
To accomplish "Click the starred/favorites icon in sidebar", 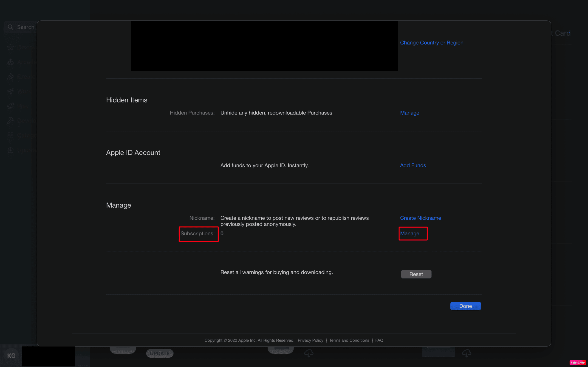I will coord(11,47).
